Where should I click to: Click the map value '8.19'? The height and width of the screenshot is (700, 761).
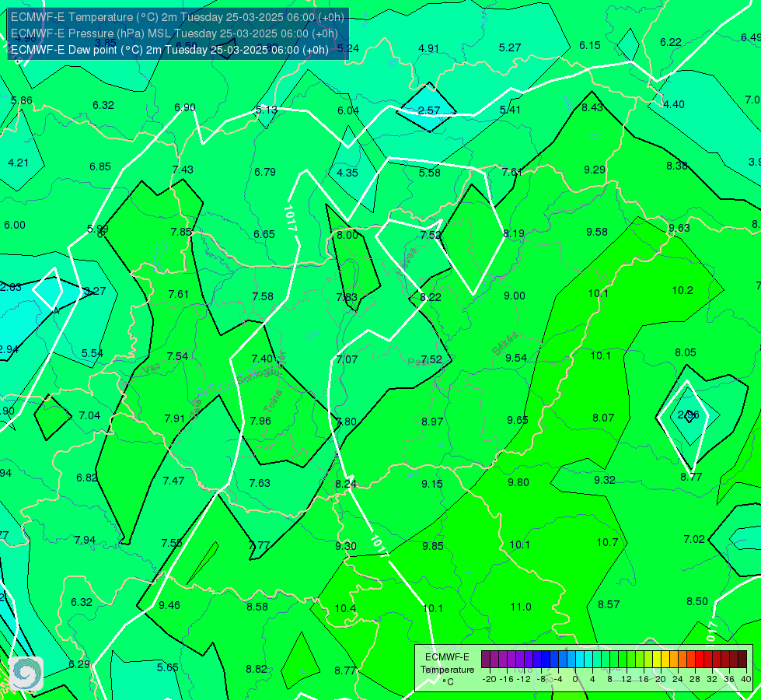click(x=514, y=233)
